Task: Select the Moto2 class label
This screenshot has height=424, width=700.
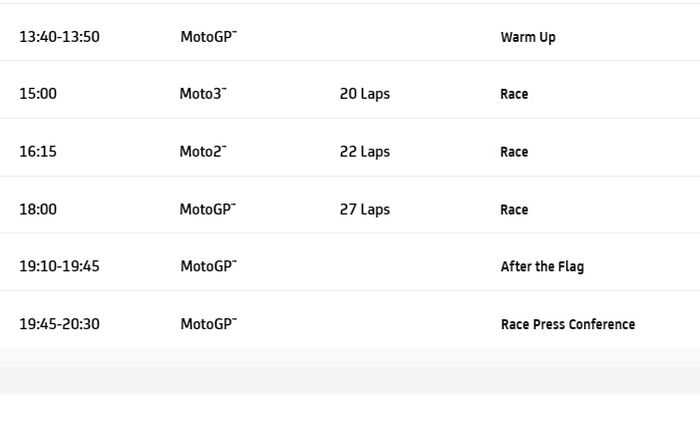Action: coord(203,152)
